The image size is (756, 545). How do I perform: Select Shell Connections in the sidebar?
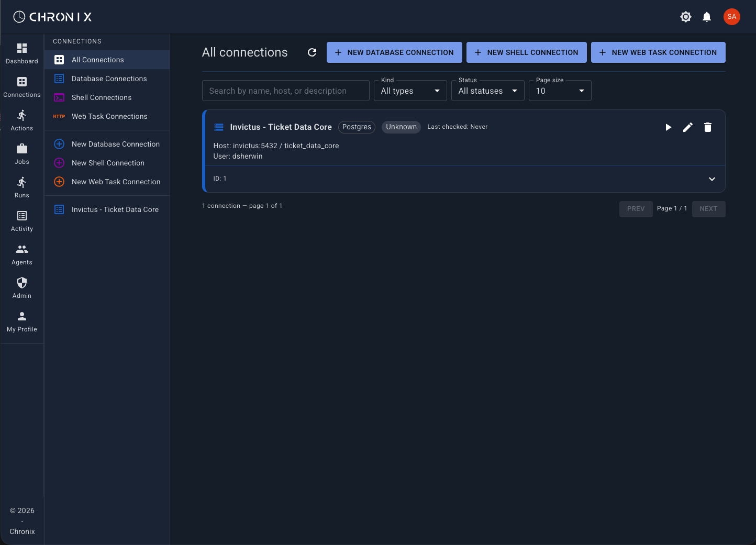(x=102, y=97)
